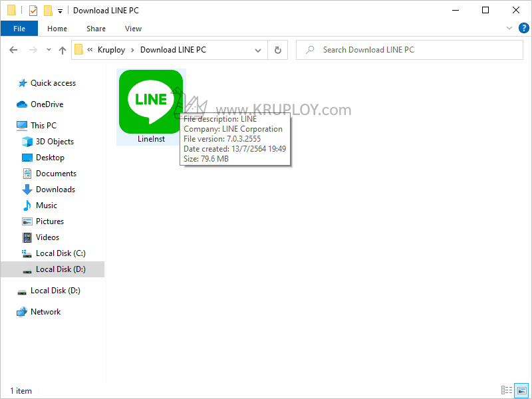The height and width of the screenshot is (399, 532).
Task: Click the title bar New folder icon
Action: point(48,11)
